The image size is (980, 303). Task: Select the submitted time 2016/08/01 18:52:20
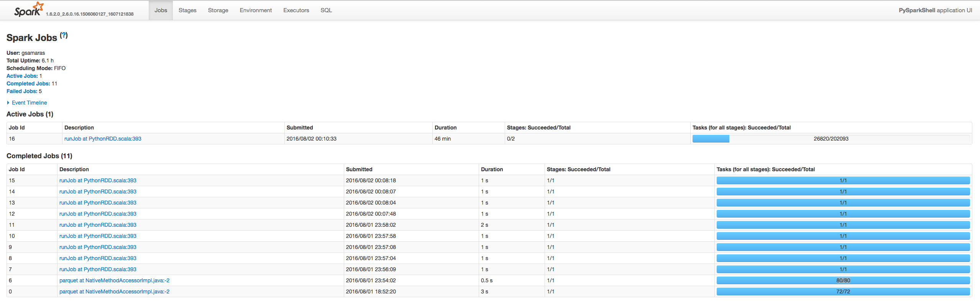click(x=371, y=292)
